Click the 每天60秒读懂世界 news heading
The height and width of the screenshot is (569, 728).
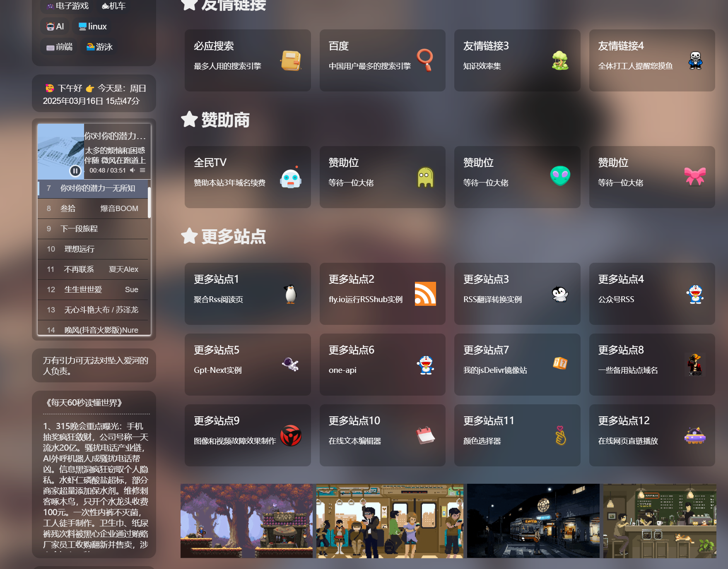84,403
